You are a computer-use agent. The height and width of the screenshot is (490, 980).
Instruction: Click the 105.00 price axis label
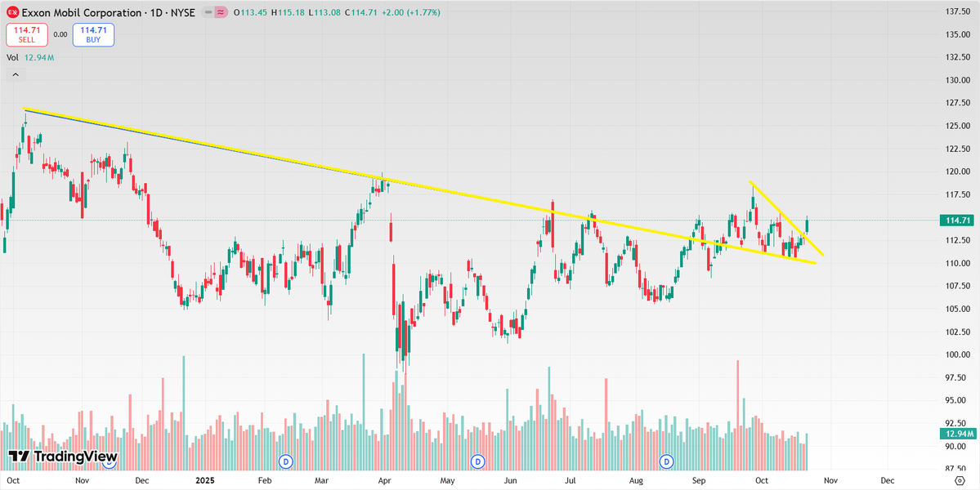pyautogui.click(x=956, y=309)
